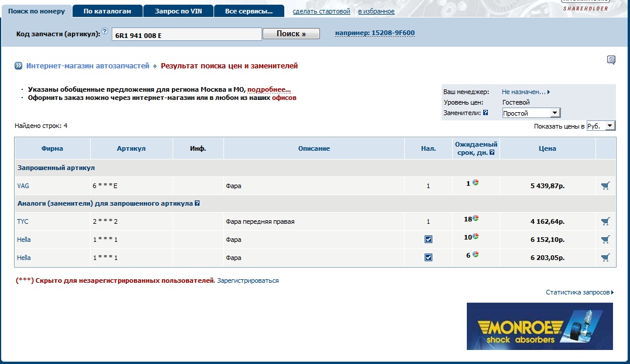Click the part code input field

pyautogui.click(x=186, y=34)
